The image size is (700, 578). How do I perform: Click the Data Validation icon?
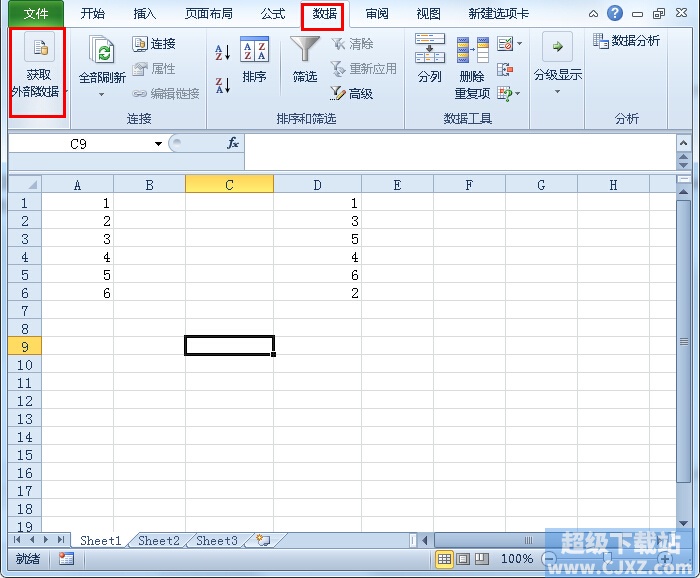tap(505, 44)
